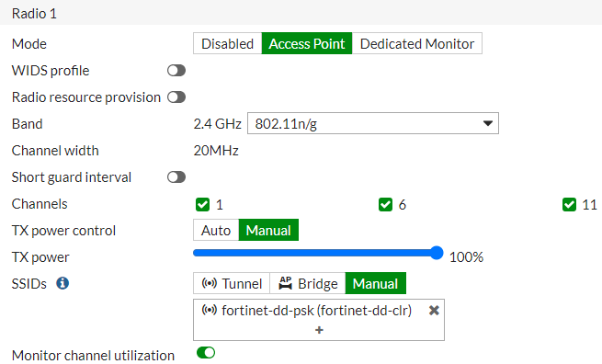Add an SSID using the plus icon
Screen dimensions: 602x364
click(319, 330)
